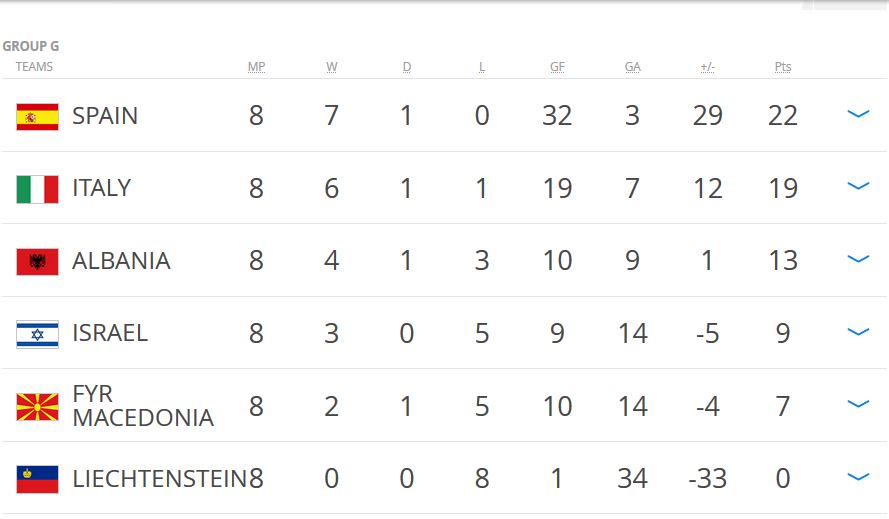Click the Israel flag icon
The height and width of the screenshot is (519, 889).
[37, 334]
